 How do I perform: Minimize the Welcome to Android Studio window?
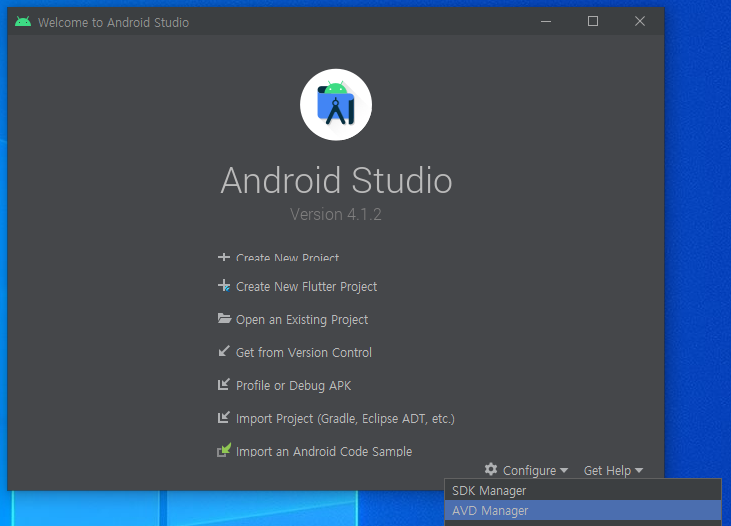coord(546,21)
